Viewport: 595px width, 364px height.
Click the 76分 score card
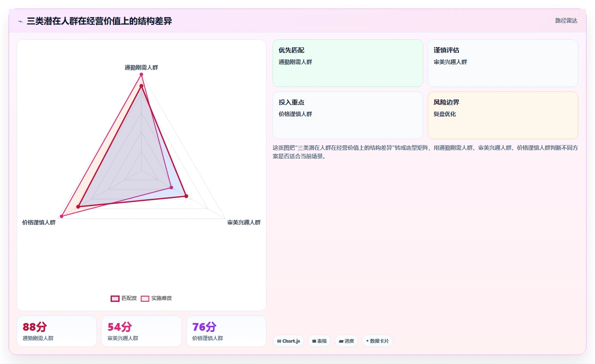tap(226, 331)
